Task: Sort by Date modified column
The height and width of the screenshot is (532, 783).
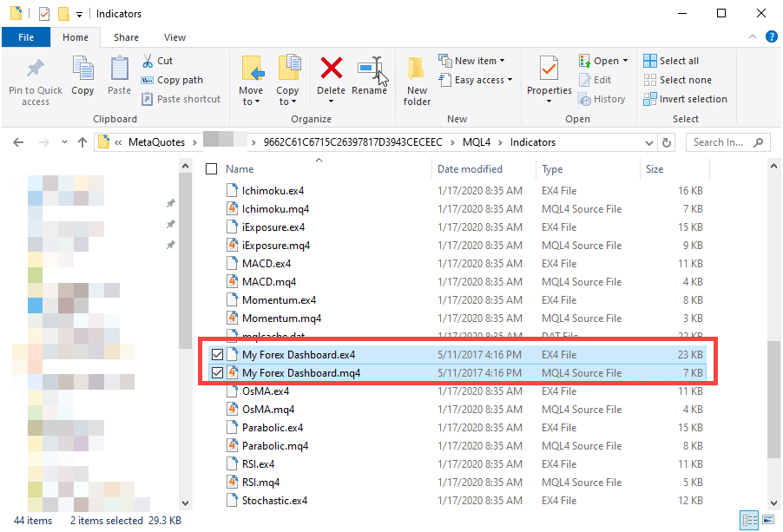Action: pos(470,169)
